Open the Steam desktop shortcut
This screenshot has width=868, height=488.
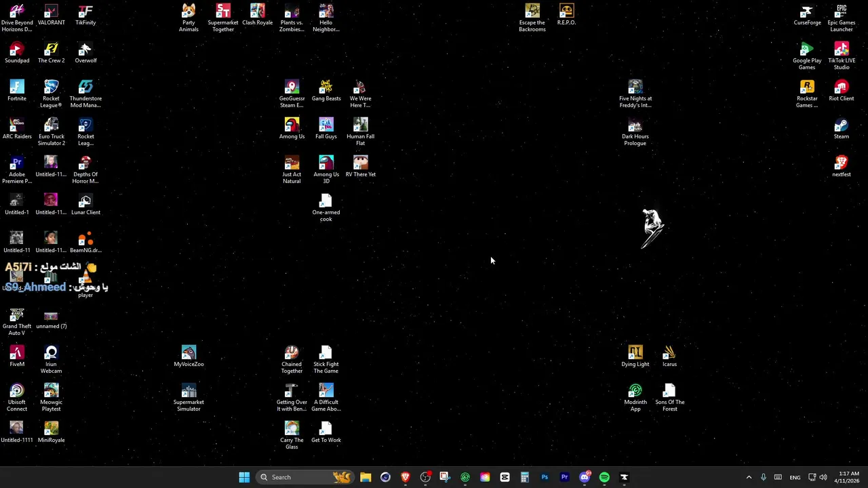click(x=842, y=129)
